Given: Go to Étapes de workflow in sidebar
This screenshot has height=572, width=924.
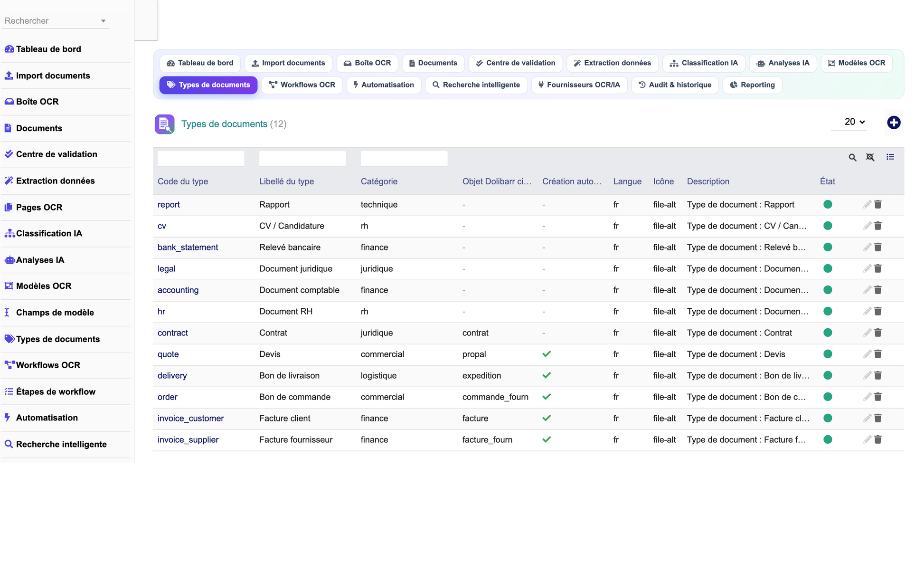Looking at the screenshot, I should point(56,392).
